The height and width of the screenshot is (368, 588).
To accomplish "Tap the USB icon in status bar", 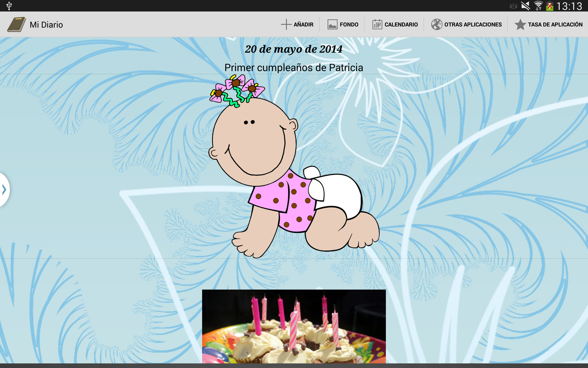I will coord(9,6).
